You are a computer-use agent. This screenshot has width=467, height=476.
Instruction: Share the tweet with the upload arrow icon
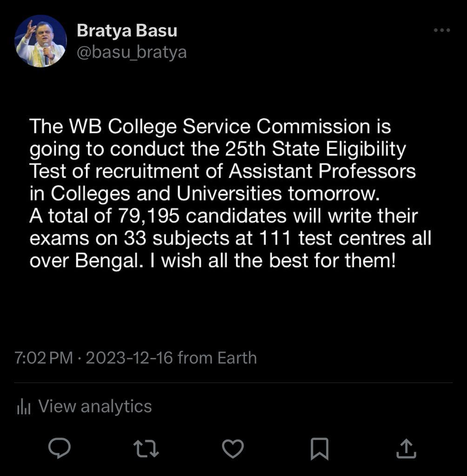pyautogui.click(x=406, y=448)
